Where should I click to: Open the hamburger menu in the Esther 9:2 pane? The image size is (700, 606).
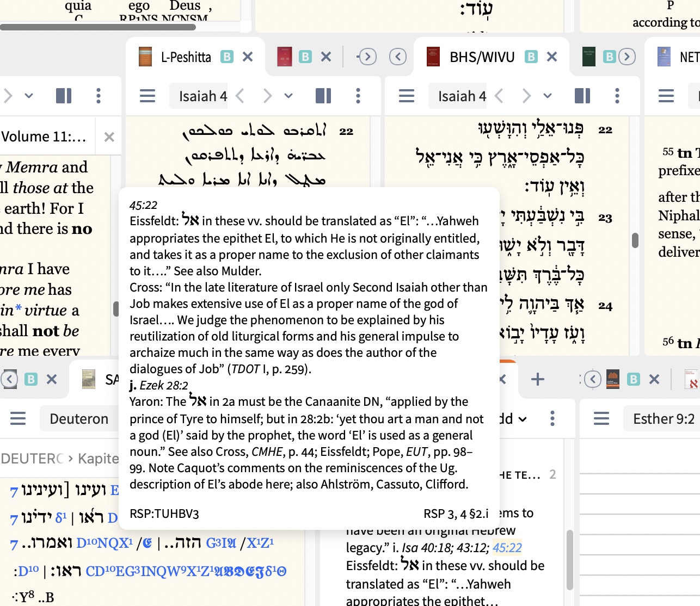pyautogui.click(x=601, y=418)
